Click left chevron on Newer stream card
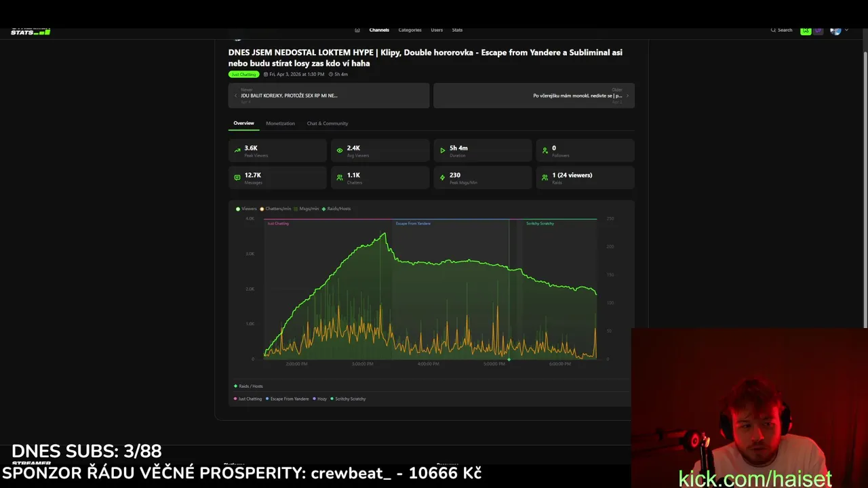This screenshot has height=488, width=868. point(235,96)
